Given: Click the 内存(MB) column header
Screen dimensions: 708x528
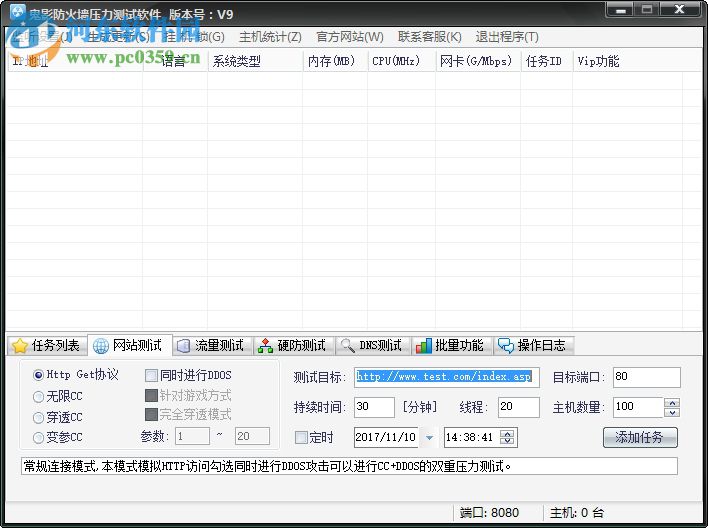Looking at the screenshot, I should [x=335, y=61].
